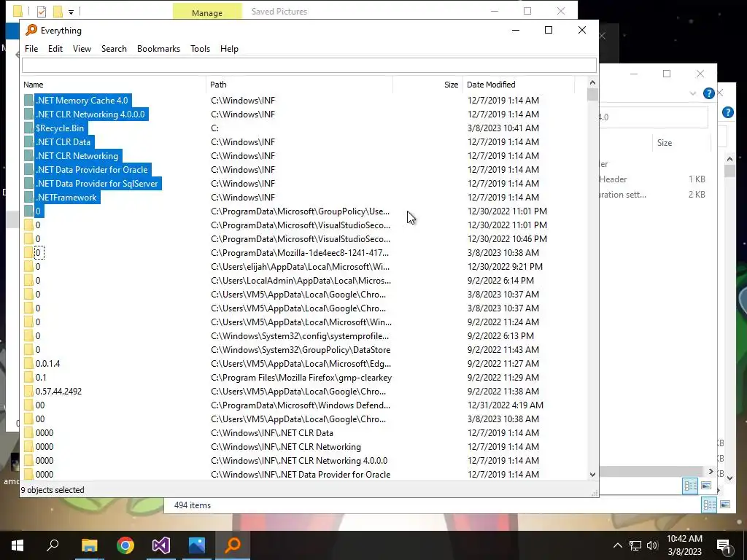This screenshot has height=560, width=747.
Task: Click the gmp-clearkey path cell
Action: point(301,377)
